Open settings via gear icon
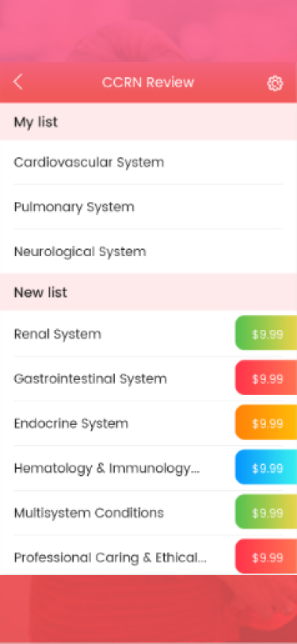This screenshot has width=297, height=644. (x=275, y=83)
